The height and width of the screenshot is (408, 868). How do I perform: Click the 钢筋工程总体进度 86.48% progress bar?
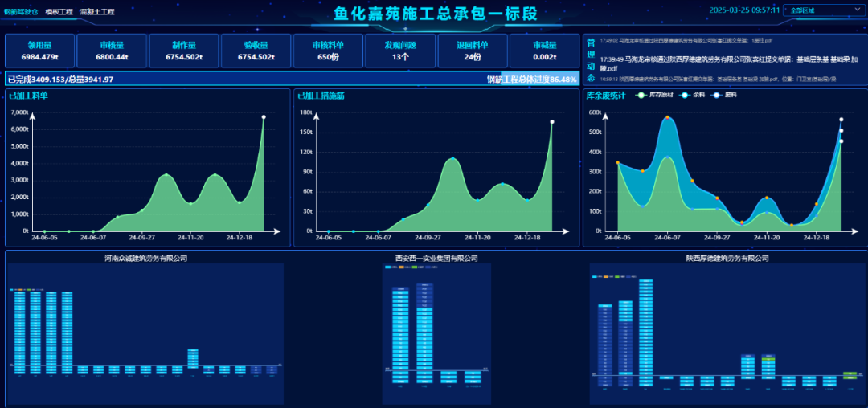[293, 79]
